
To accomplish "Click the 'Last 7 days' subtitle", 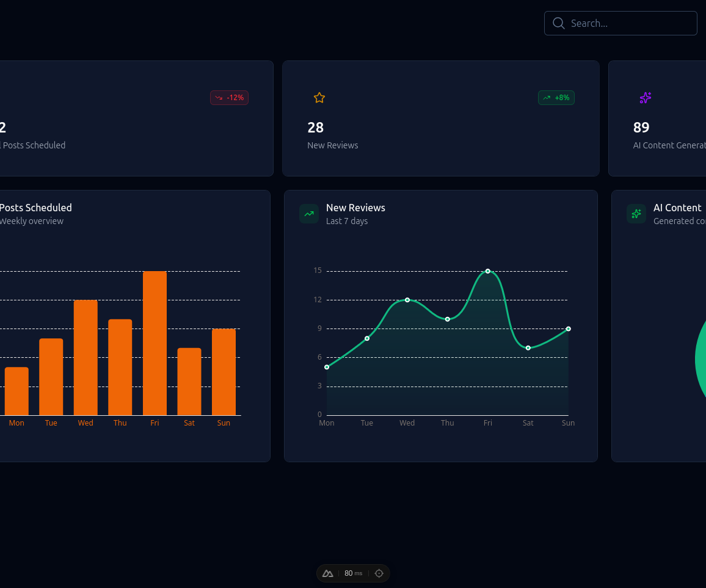I will pyautogui.click(x=347, y=221).
